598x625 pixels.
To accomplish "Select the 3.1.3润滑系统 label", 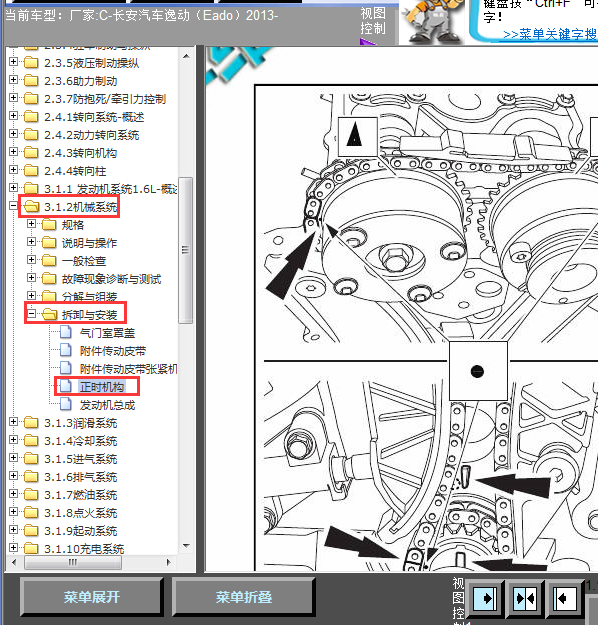I will 81,423.
